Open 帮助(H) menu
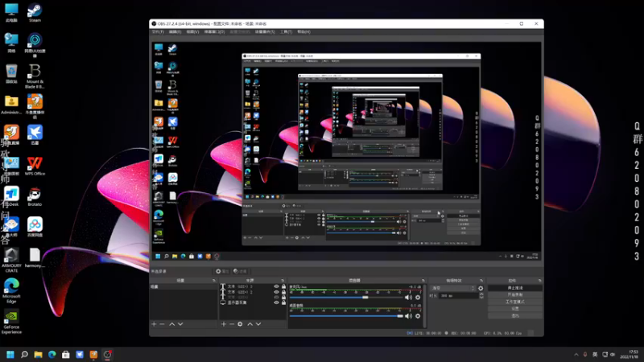The image size is (644, 362). click(x=304, y=32)
